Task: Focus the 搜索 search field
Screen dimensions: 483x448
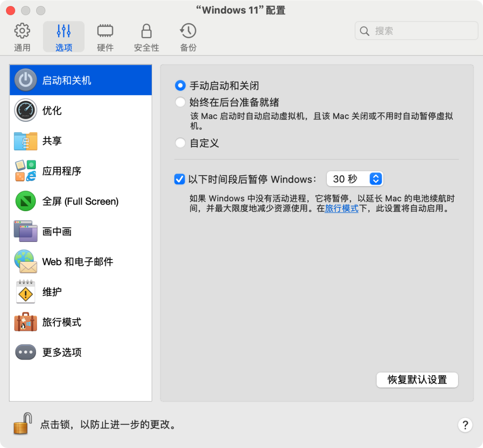Action: [x=416, y=31]
